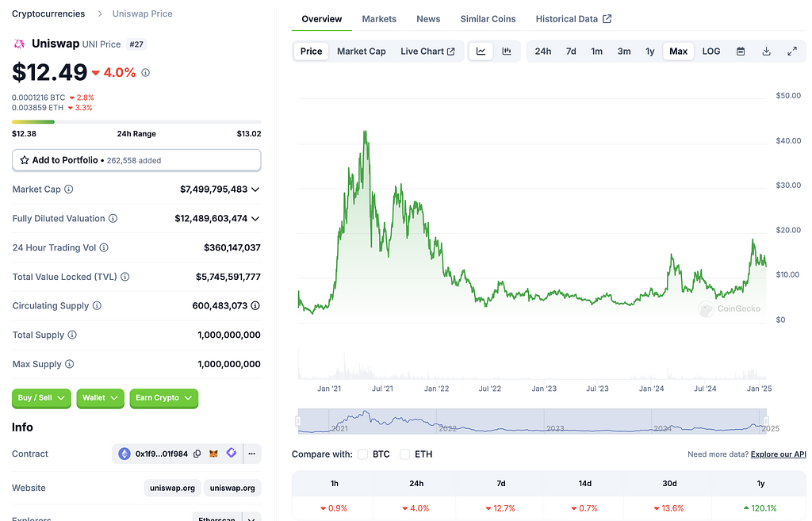Viewport: 812px width, 521px height.
Task: Open the Earn Crypto dropdown
Action: [x=163, y=398]
